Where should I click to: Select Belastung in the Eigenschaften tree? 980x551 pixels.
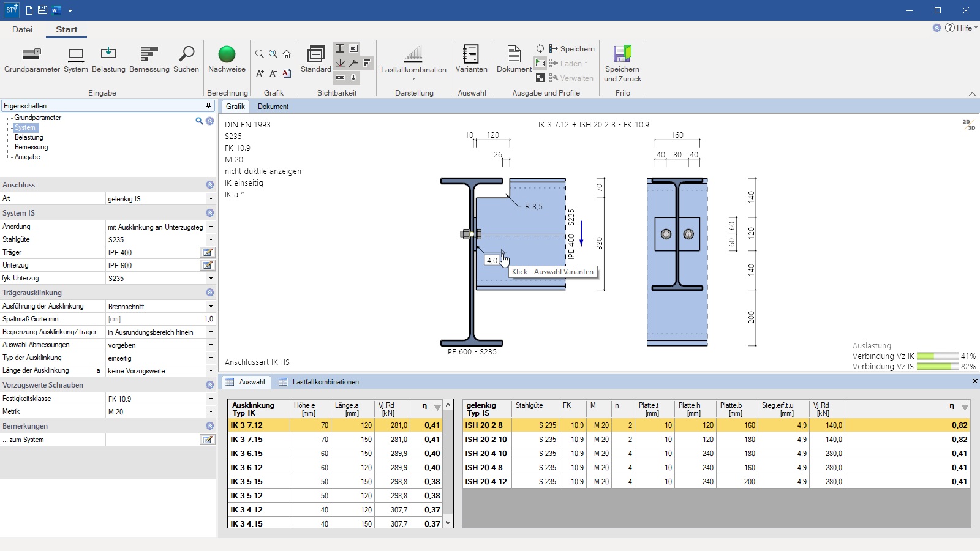point(29,137)
